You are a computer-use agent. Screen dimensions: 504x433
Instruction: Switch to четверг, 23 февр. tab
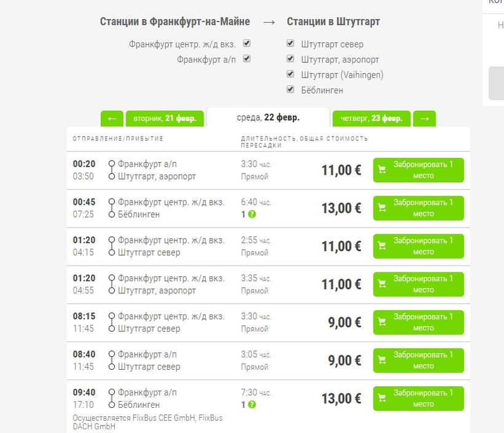(371, 118)
